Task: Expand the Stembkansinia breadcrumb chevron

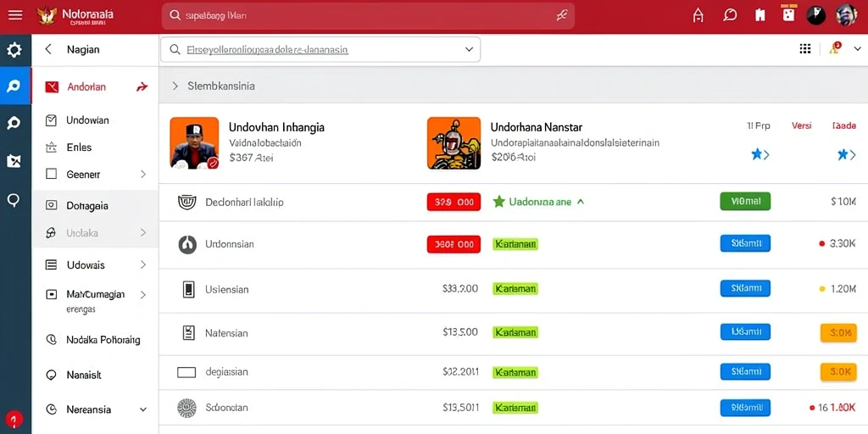Action: (x=175, y=86)
